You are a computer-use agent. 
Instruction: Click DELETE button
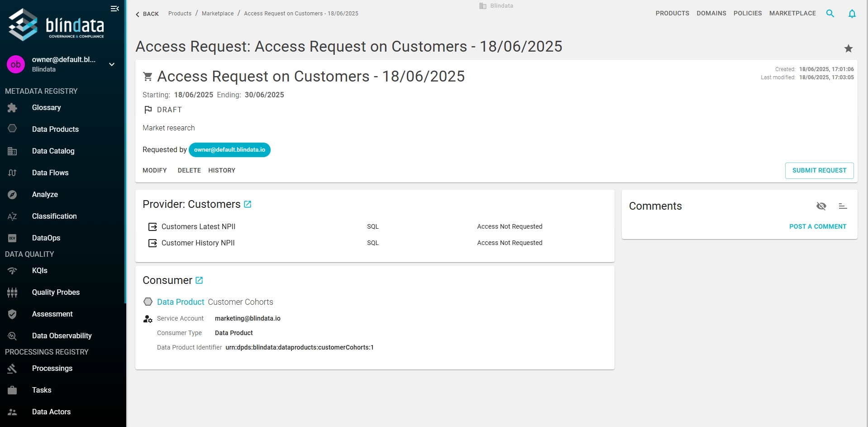pos(189,170)
